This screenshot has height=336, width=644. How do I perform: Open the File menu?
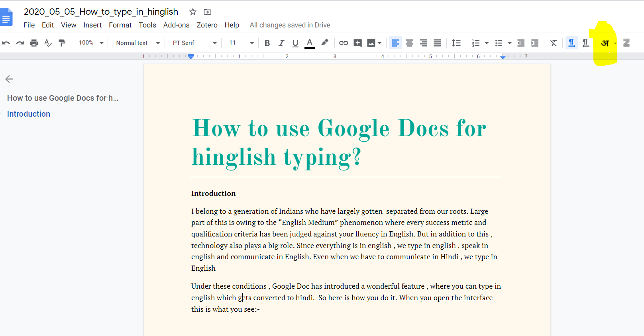(x=29, y=25)
